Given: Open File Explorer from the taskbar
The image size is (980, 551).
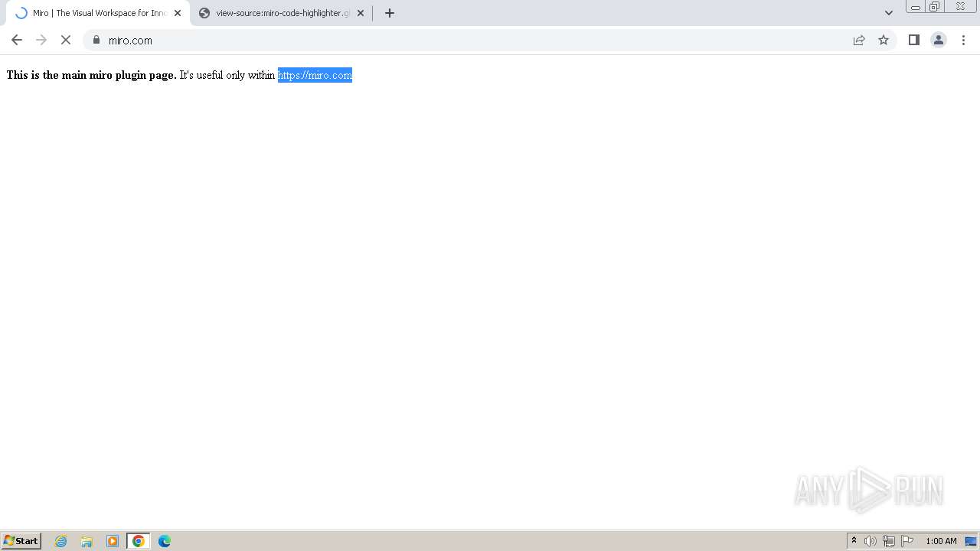Looking at the screenshot, I should 87,541.
